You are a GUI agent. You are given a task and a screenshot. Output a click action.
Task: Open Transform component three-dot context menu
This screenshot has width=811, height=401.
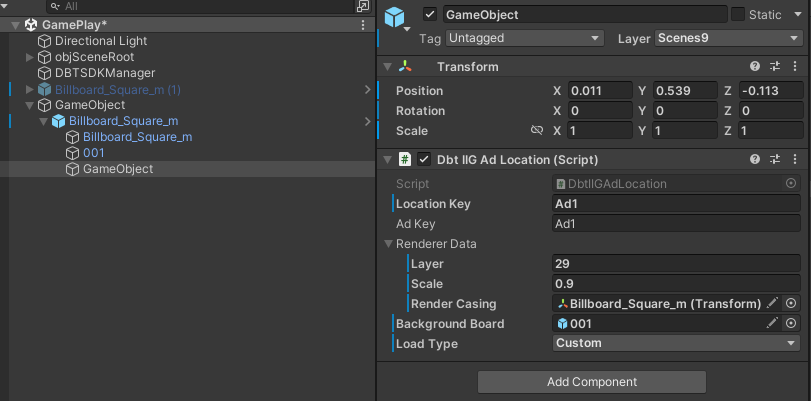795,67
